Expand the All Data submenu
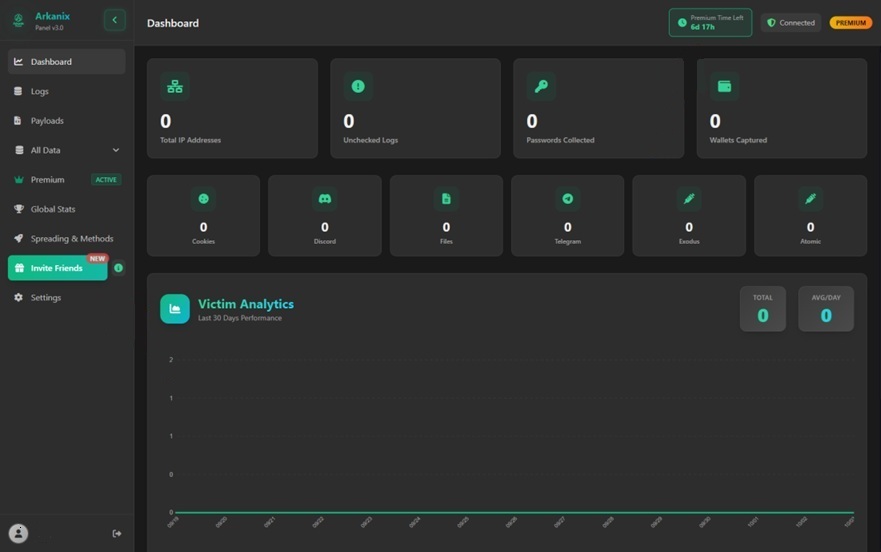881x552 pixels. pos(115,150)
